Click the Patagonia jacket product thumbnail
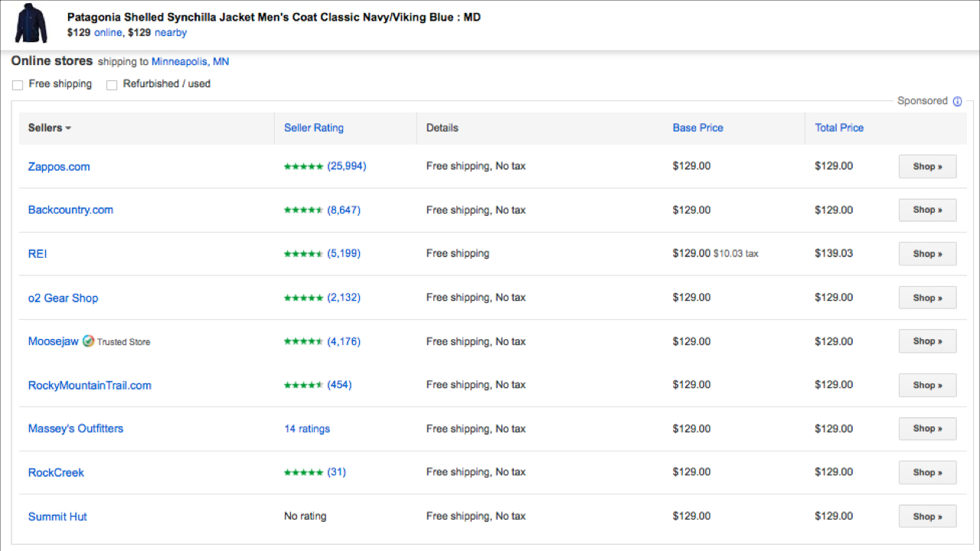 point(31,23)
